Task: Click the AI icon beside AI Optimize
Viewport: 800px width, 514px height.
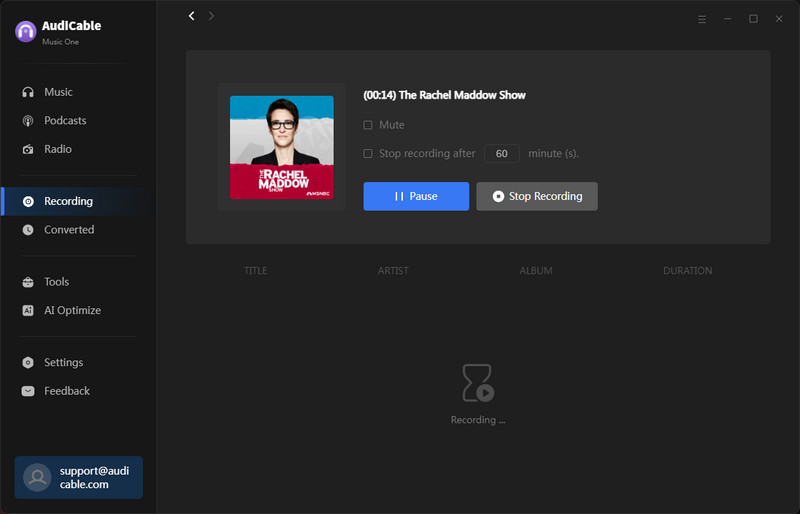Action: click(28, 310)
